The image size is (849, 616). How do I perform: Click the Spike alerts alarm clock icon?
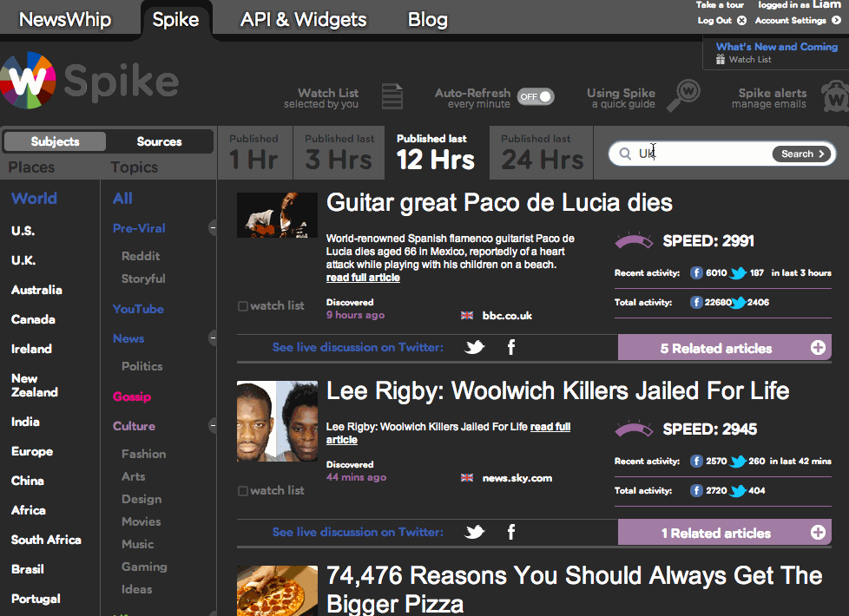click(833, 95)
